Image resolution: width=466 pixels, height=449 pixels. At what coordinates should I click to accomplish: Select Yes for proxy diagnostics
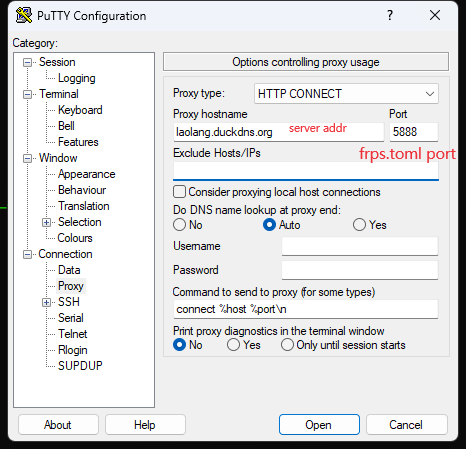[233, 345]
